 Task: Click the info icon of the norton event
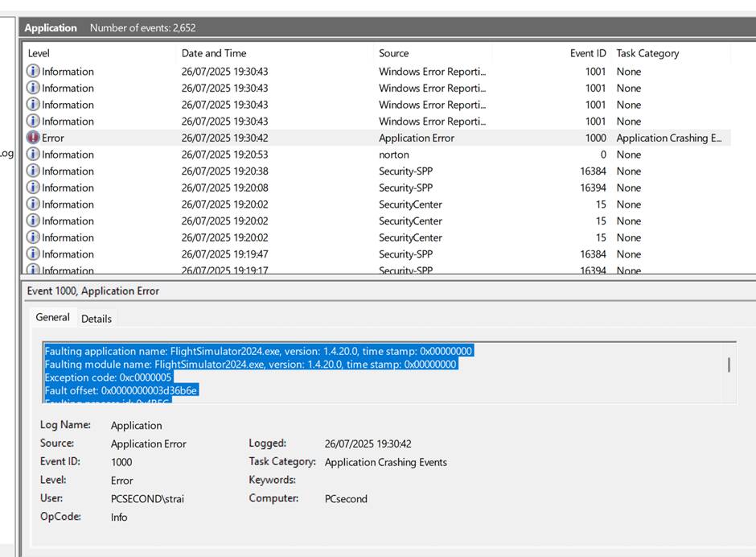click(x=33, y=155)
